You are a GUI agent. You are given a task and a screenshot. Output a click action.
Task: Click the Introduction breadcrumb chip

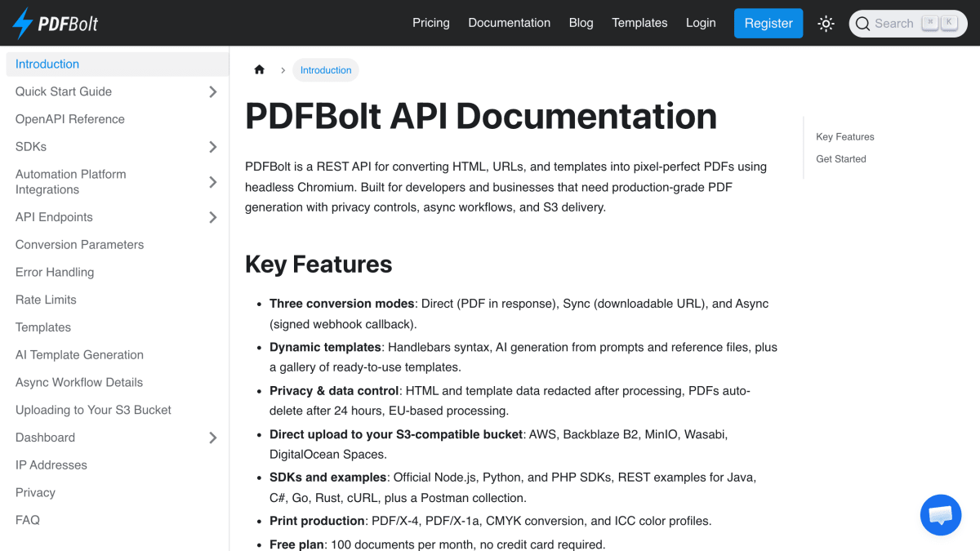tap(326, 70)
